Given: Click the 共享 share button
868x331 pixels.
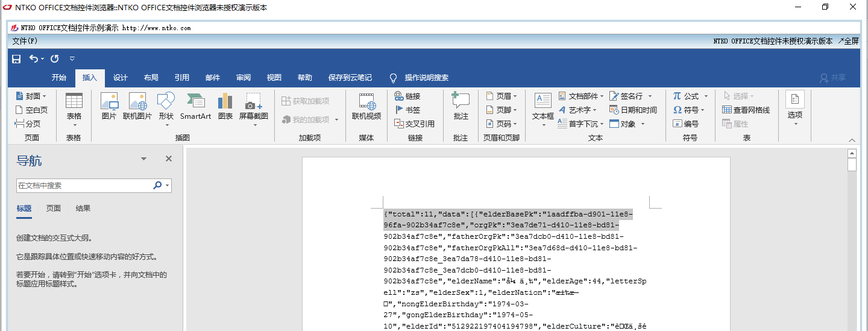Looking at the screenshot, I should pyautogui.click(x=833, y=78).
